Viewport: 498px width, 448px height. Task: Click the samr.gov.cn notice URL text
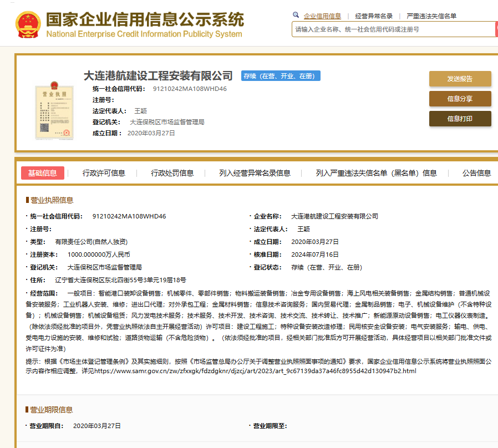[255, 371]
